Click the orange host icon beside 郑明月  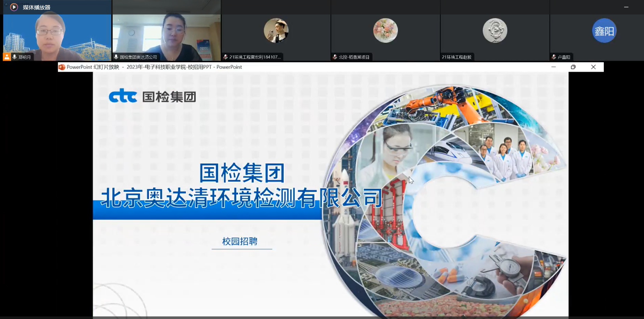click(7, 57)
